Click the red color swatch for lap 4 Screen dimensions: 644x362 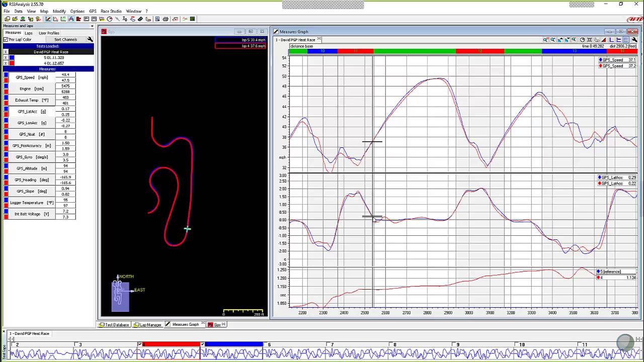click(12, 63)
